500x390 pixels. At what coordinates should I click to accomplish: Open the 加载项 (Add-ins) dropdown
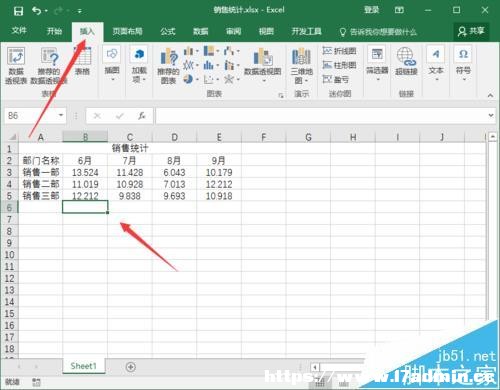[139, 64]
